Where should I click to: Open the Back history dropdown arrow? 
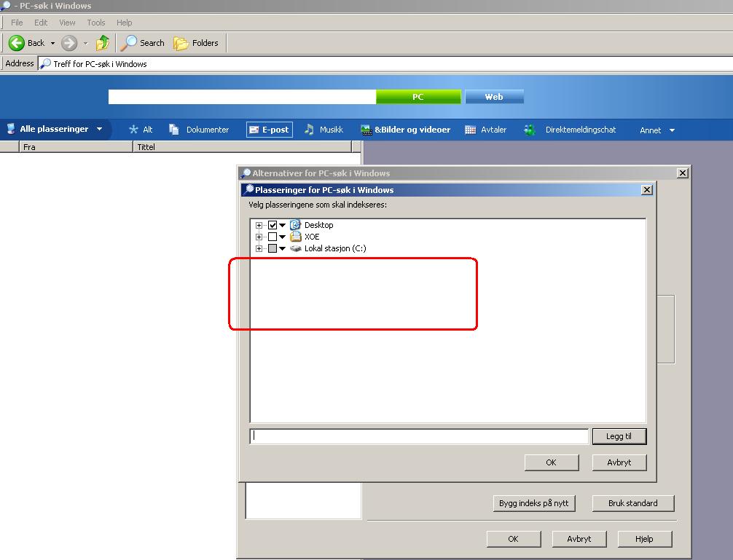[52, 44]
